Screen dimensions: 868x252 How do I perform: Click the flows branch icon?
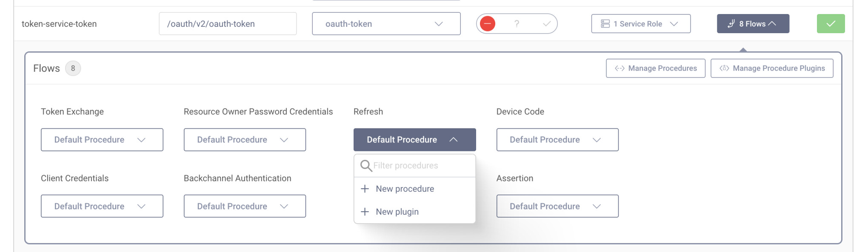pos(731,24)
